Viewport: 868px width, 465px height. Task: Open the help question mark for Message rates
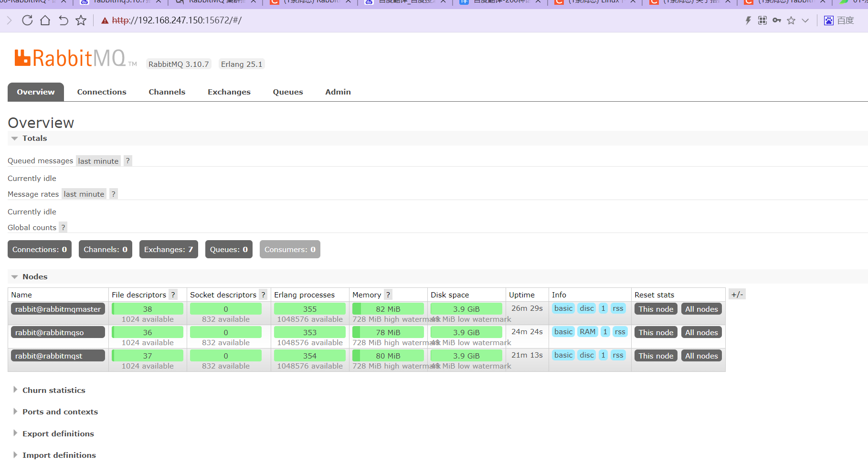114,194
